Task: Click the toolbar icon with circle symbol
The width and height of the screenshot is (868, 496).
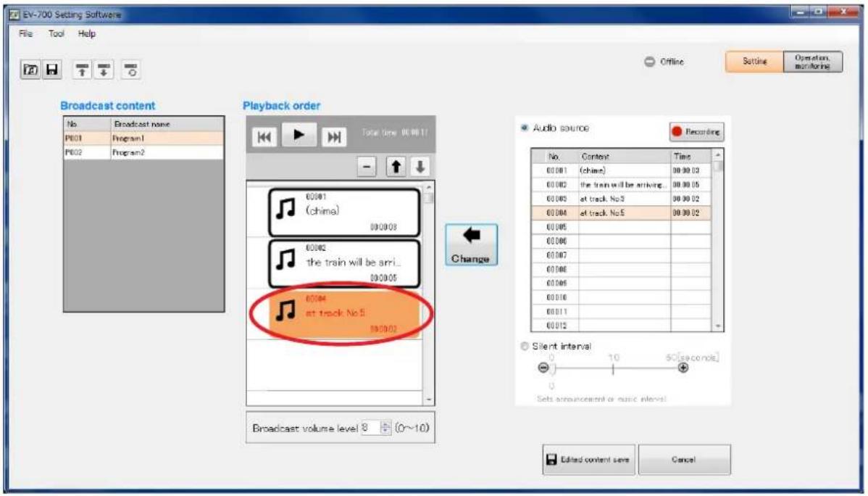Action: (x=130, y=70)
